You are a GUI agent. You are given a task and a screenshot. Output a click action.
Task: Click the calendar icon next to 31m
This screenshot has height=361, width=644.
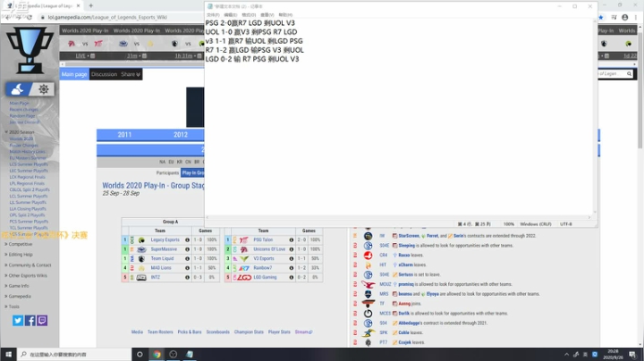coord(144,55)
